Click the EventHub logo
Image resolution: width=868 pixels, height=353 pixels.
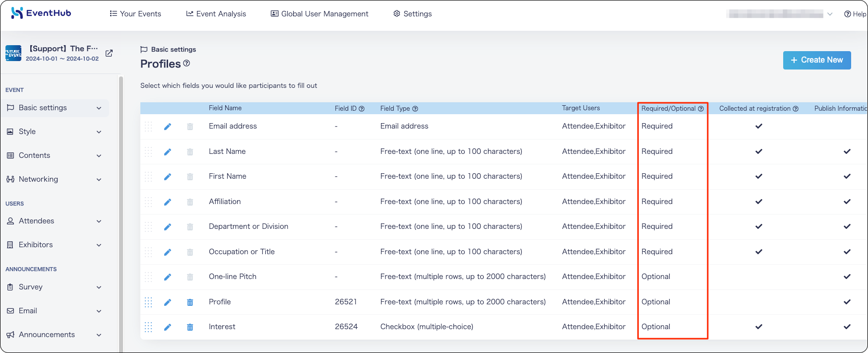pos(41,13)
